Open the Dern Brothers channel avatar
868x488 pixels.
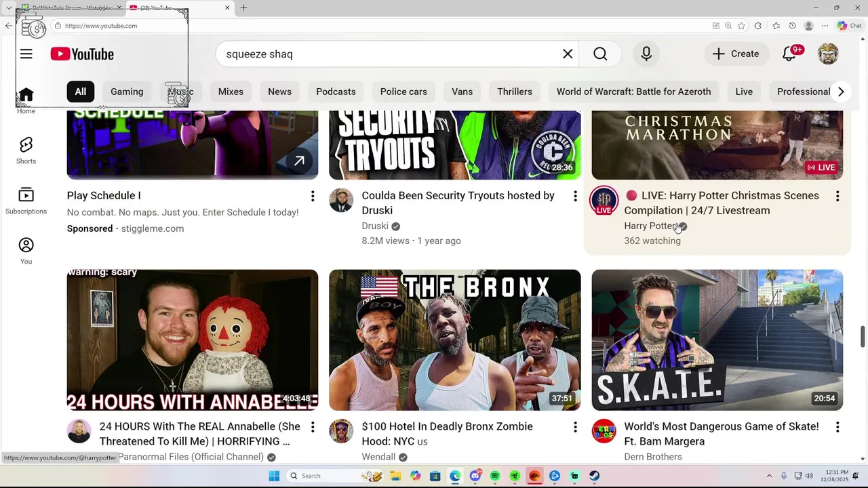coord(604,431)
